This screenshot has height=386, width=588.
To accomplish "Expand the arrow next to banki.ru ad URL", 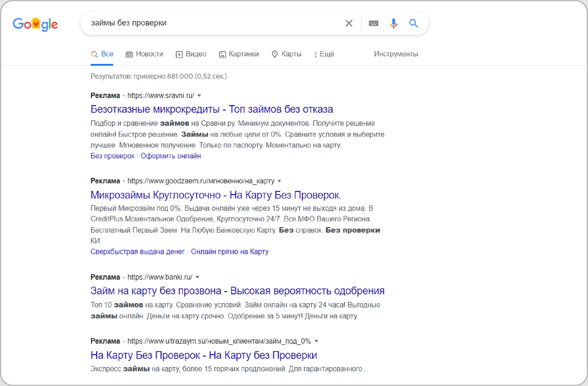I will tap(197, 277).
